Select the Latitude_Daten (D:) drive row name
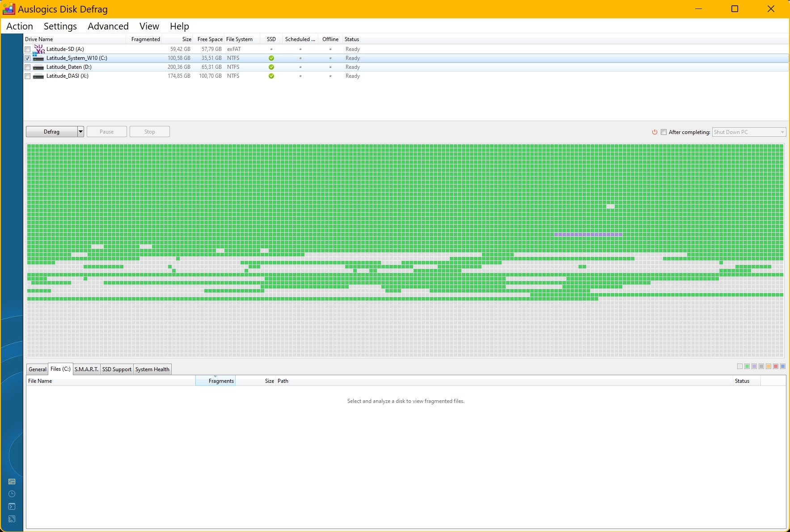The image size is (790, 532). [69, 67]
